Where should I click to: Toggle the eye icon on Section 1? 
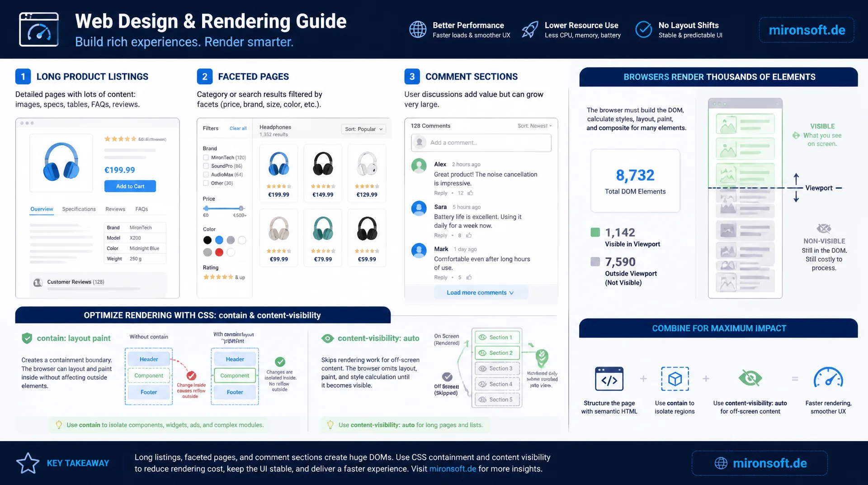[482, 338]
